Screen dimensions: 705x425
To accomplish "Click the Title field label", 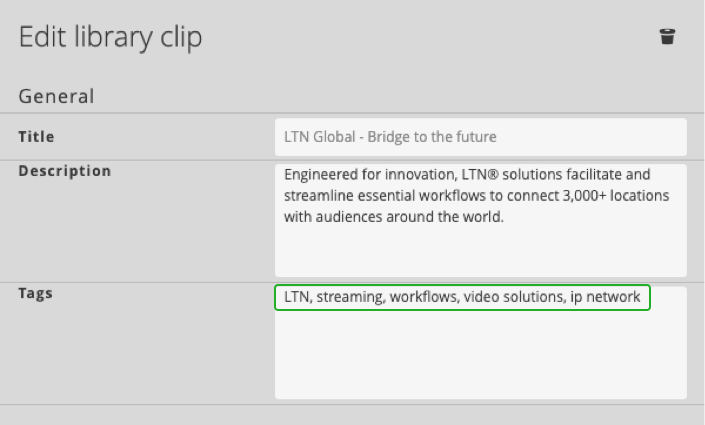I will (x=37, y=136).
